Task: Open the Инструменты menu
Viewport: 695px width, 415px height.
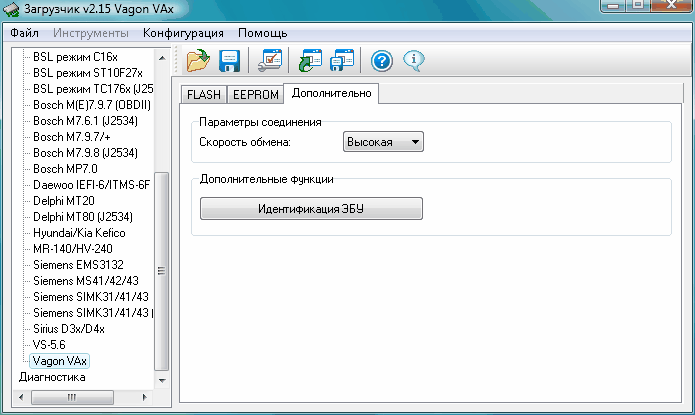Action: pos(91,33)
